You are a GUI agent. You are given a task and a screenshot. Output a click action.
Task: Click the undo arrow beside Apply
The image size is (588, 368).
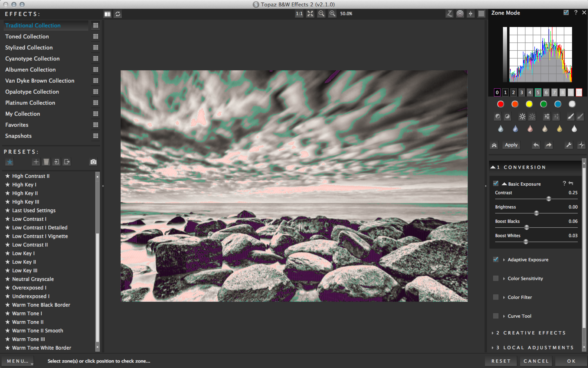click(x=536, y=145)
